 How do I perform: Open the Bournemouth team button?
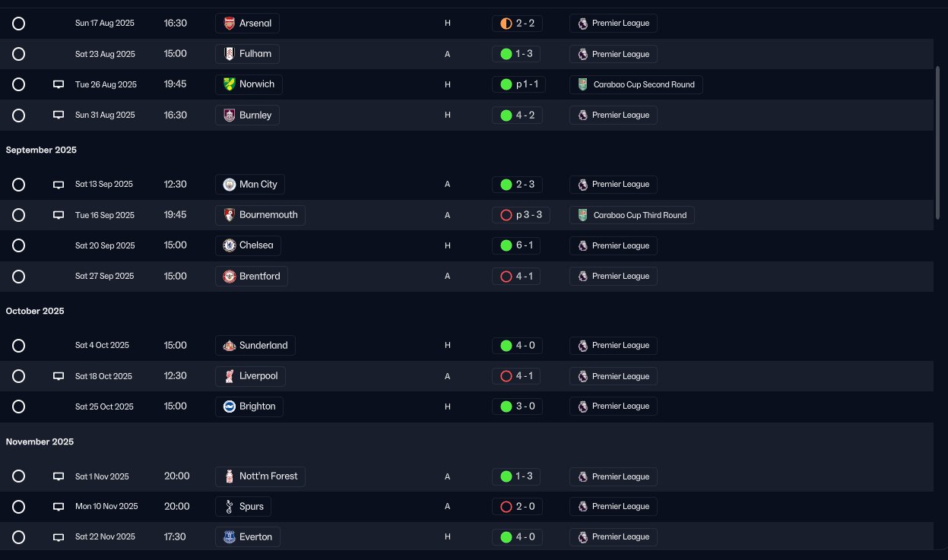click(x=261, y=215)
